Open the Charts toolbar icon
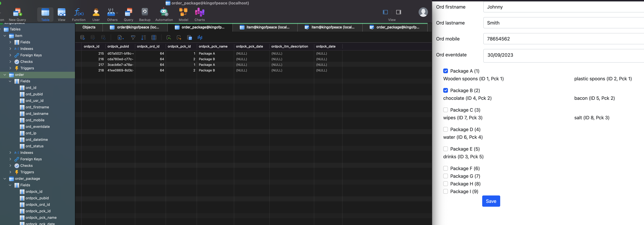 (x=200, y=14)
